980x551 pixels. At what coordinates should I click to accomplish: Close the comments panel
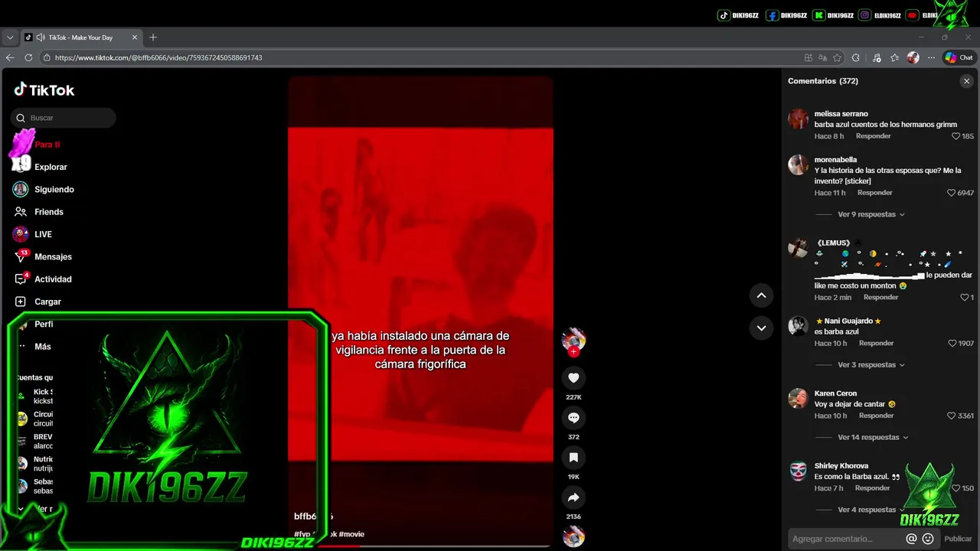point(966,81)
